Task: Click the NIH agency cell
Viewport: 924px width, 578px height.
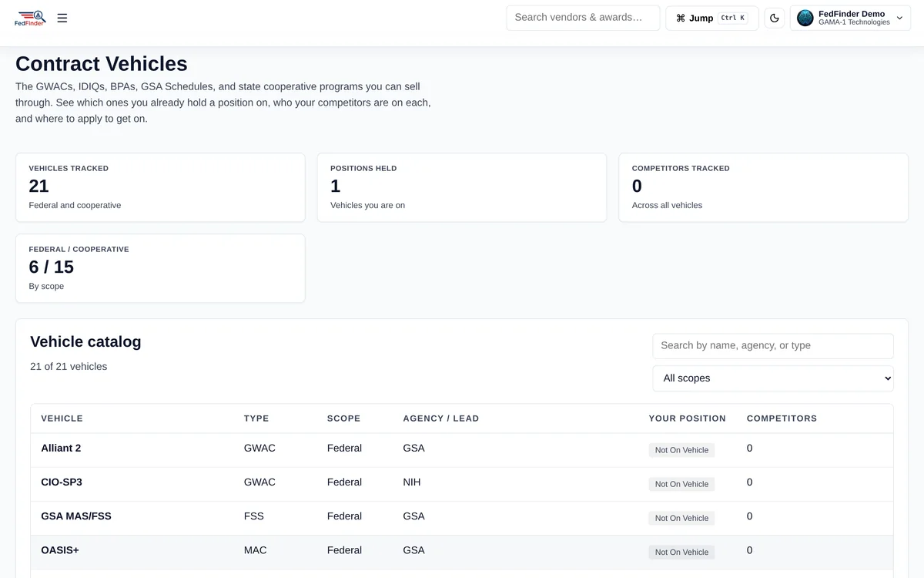Action: point(412,482)
